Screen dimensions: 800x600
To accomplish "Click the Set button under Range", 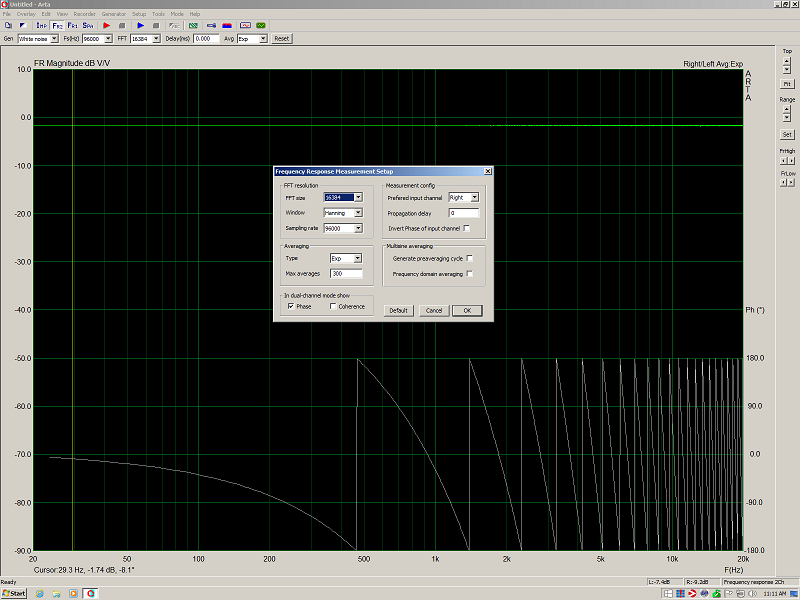I will click(x=787, y=135).
